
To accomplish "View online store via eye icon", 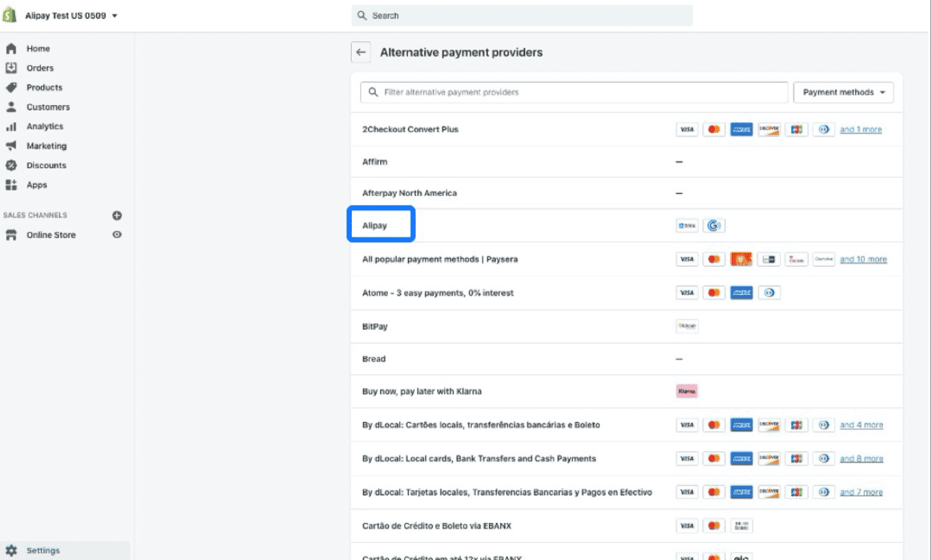I will coord(117,235).
